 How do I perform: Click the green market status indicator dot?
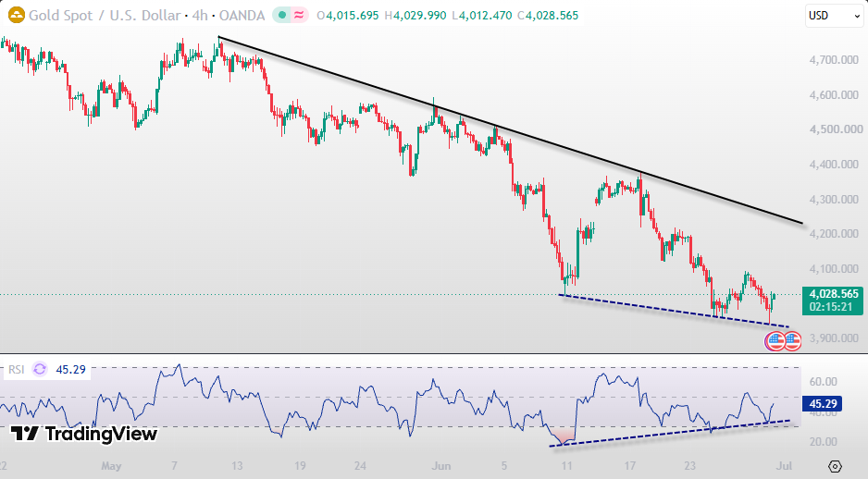[282, 16]
